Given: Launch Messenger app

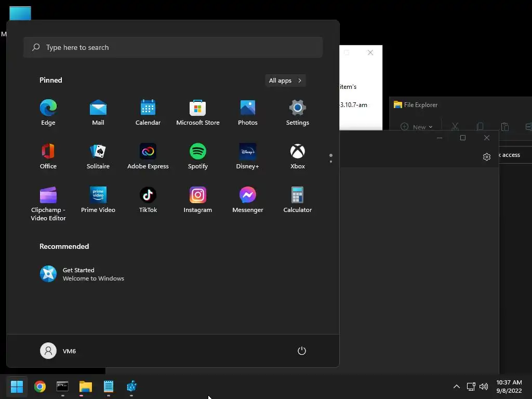Looking at the screenshot, I should [x=248, y=200].
